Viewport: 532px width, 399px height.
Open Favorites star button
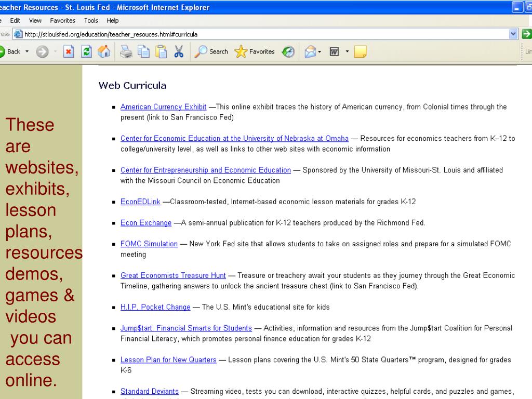[x=255, y=51]
